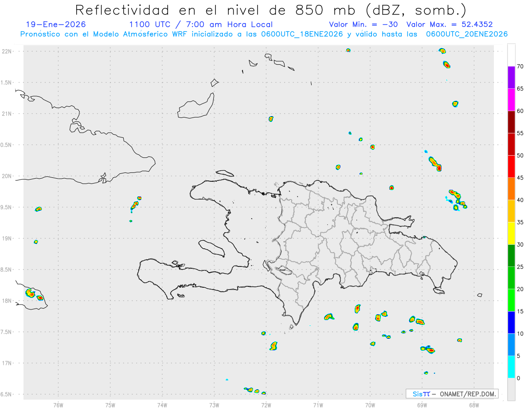This screenshot has height=411, width=532.
Task: Click the colorbar label '55'
Action: [x=520, y=133]
